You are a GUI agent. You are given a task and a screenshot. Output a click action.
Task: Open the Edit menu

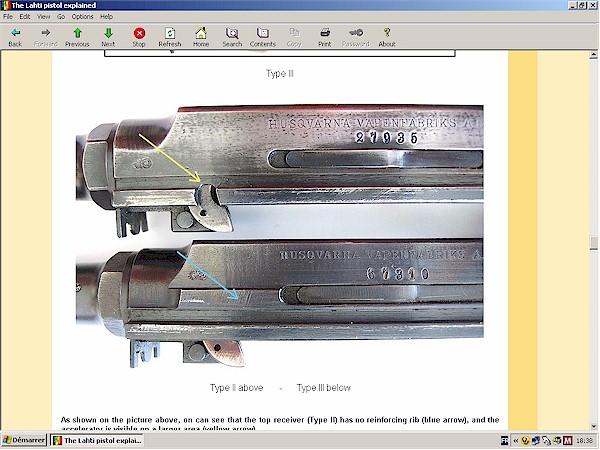point(25,16)
